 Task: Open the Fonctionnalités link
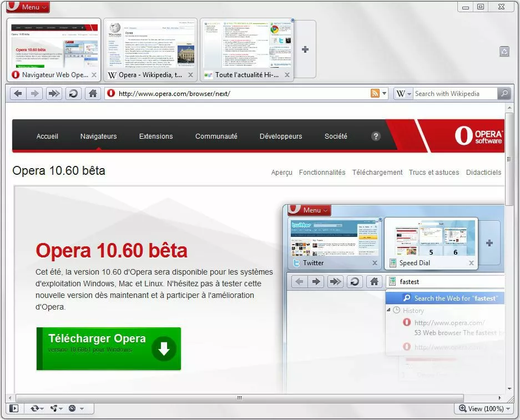tap(322, 173)
